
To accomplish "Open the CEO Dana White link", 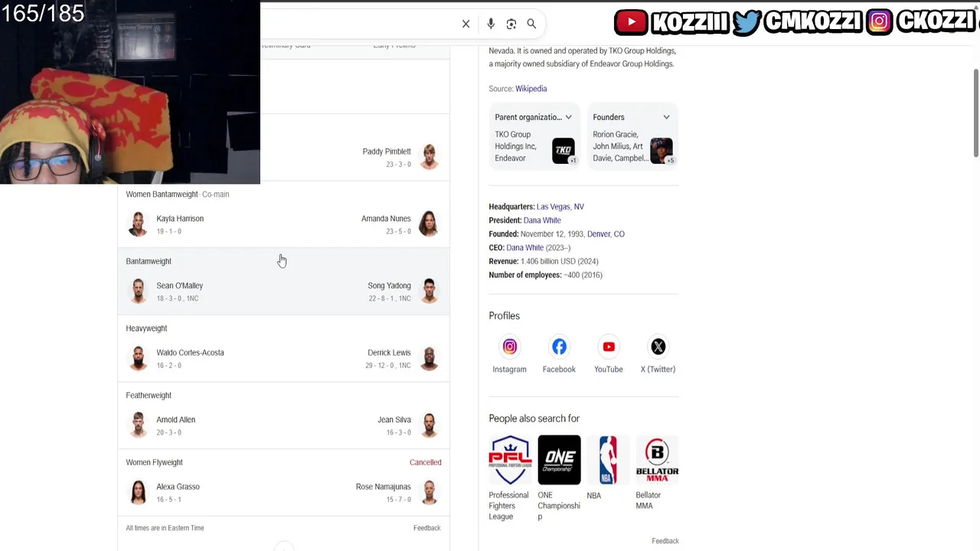I will (524, 248).
